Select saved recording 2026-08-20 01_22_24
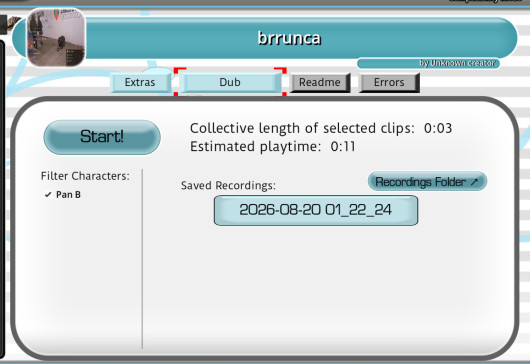530x364 pixels. [316, 210]
